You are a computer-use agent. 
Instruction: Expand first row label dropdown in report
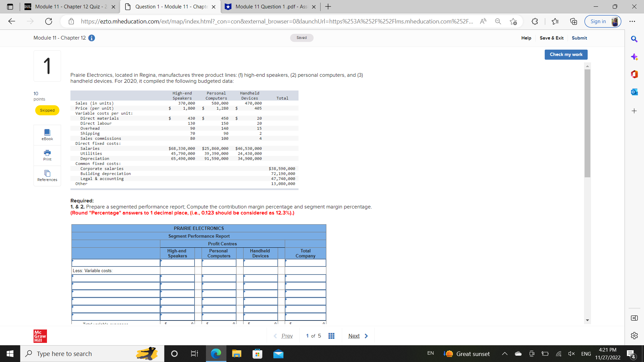116,263
